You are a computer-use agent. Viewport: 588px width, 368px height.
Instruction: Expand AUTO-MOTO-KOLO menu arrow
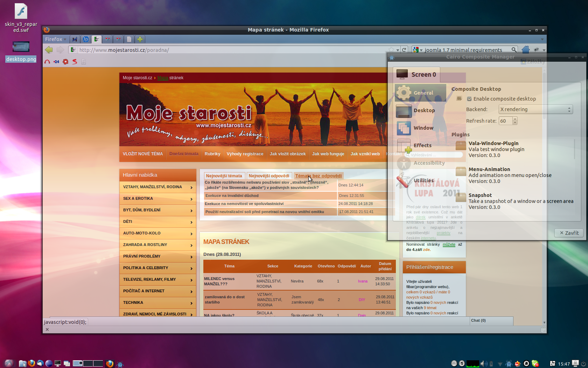point(191,234)
